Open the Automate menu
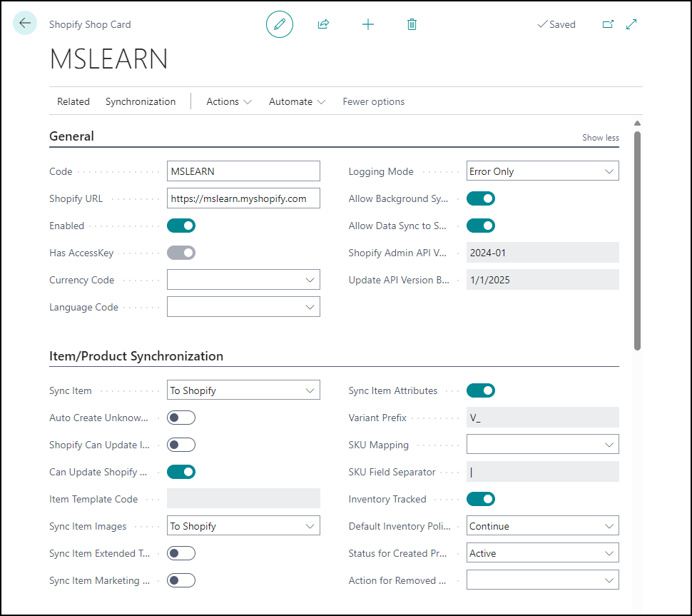 297,101
